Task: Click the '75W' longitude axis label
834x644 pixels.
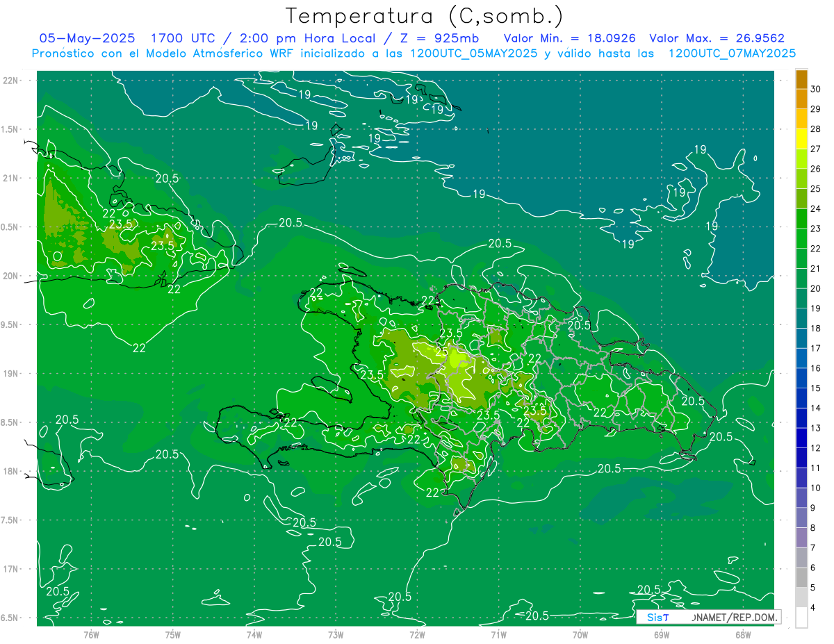Action: click(173, 634)
